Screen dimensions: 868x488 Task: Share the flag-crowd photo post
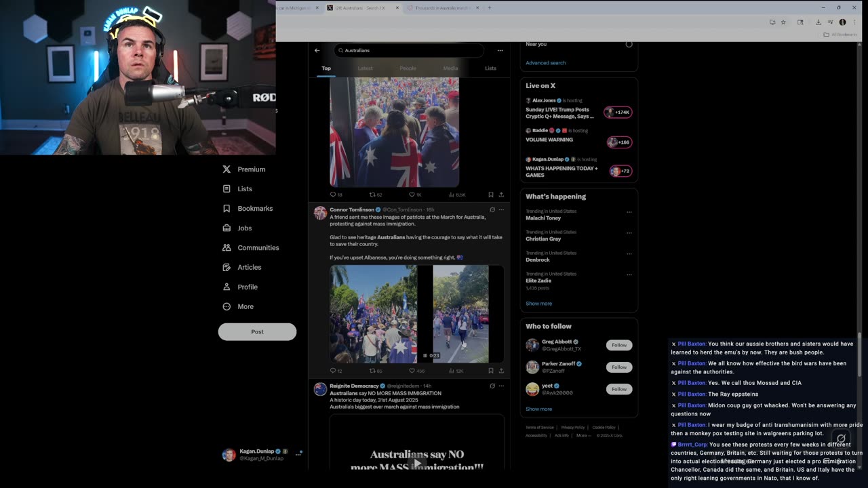click(501, 195)
